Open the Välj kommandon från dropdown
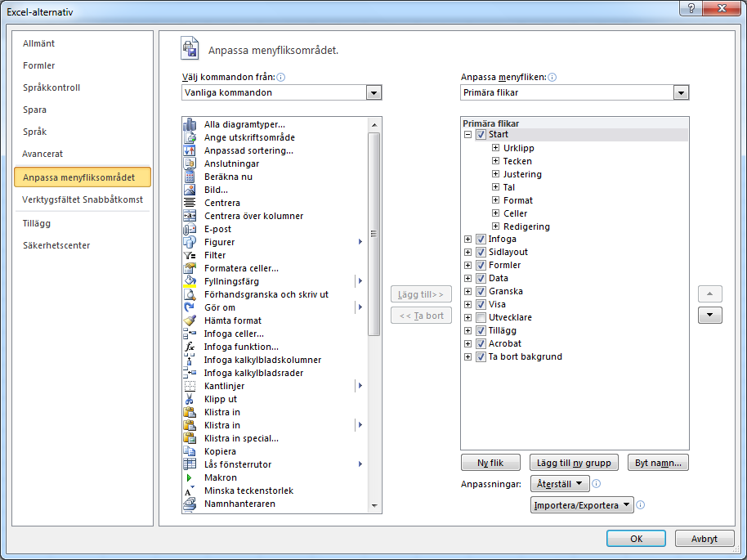747x560 pixels. (374, 93)
